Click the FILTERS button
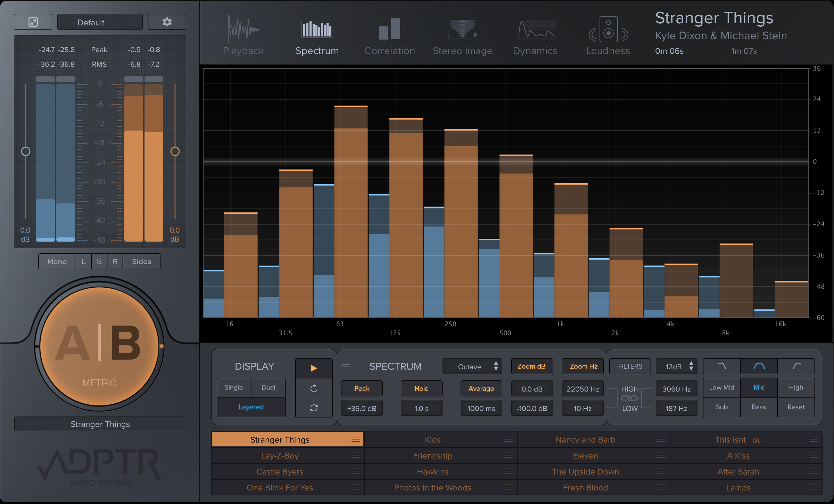Viewport: 834px width, 504px height. 630,366
